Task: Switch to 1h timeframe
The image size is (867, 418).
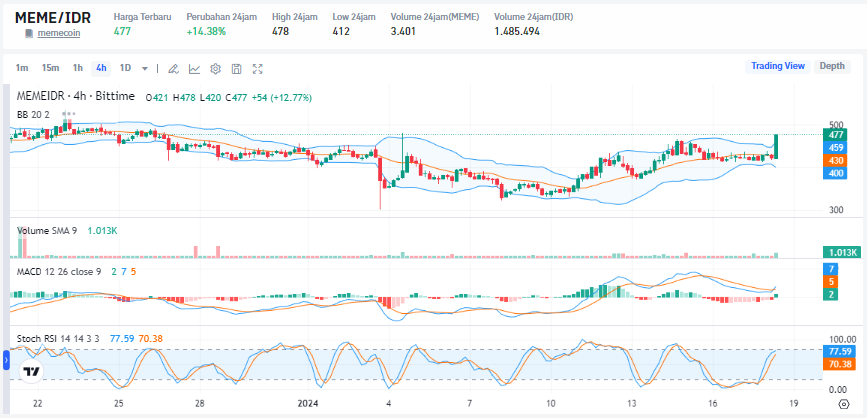Action: click(78, 67)
